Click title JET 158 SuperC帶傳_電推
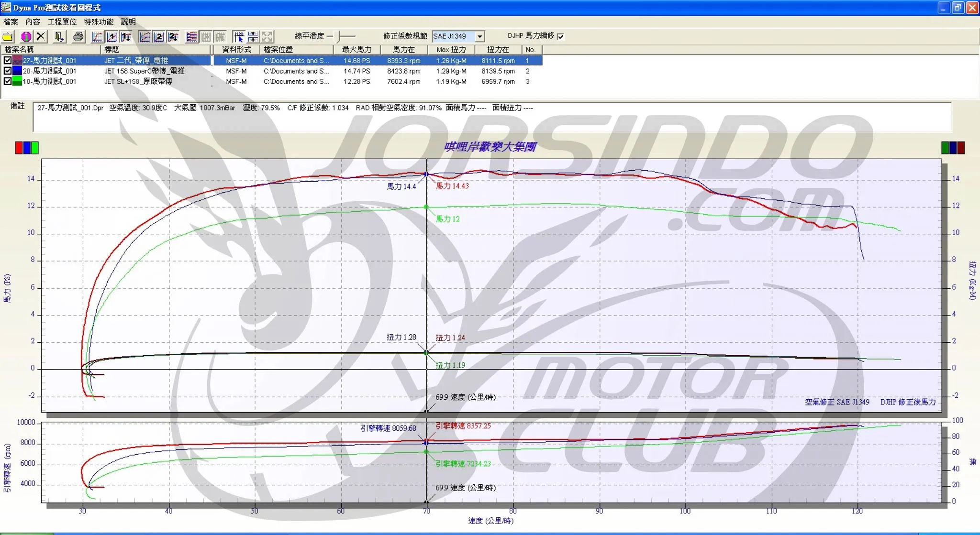The height and width of the screenshot is (535, 980). coord(144,71)
